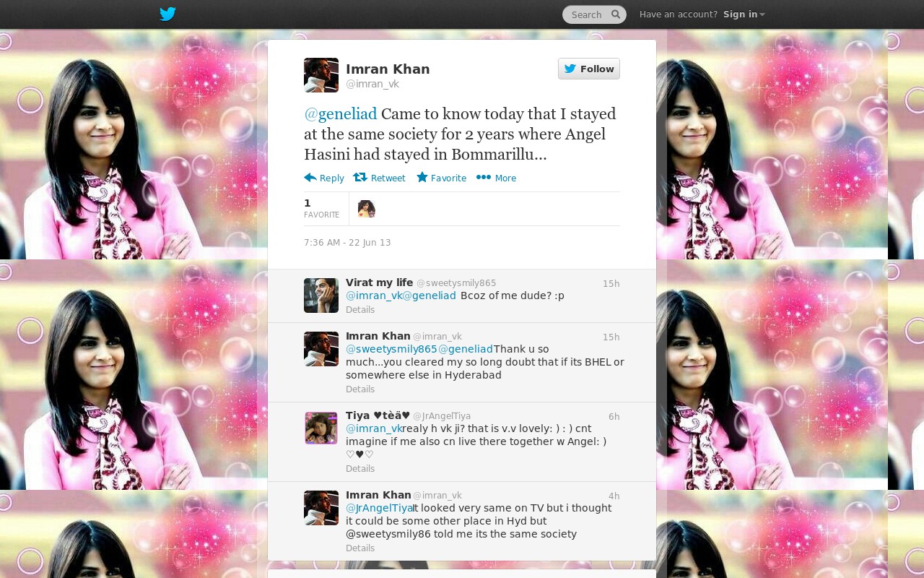Open the Tiya ♥tèä♥ profile name
The image size is (924, 578).
pyautogui.click(x=378, y=415)
